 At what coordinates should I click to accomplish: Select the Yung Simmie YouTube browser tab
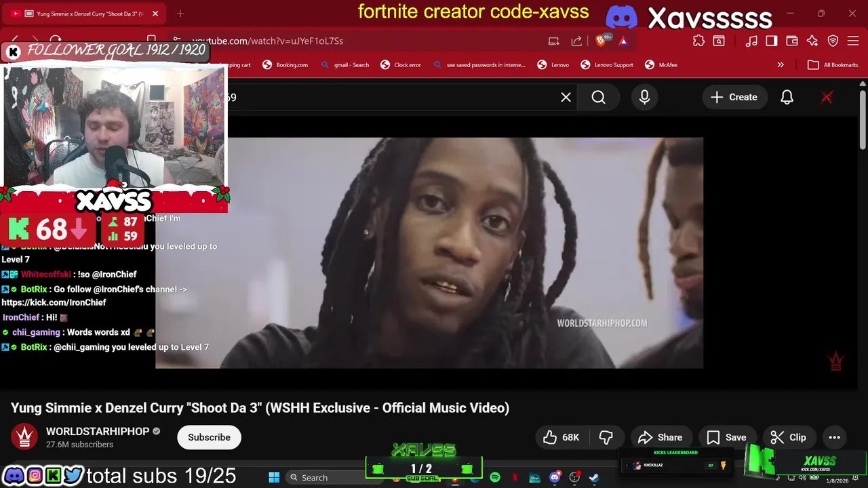83,14
